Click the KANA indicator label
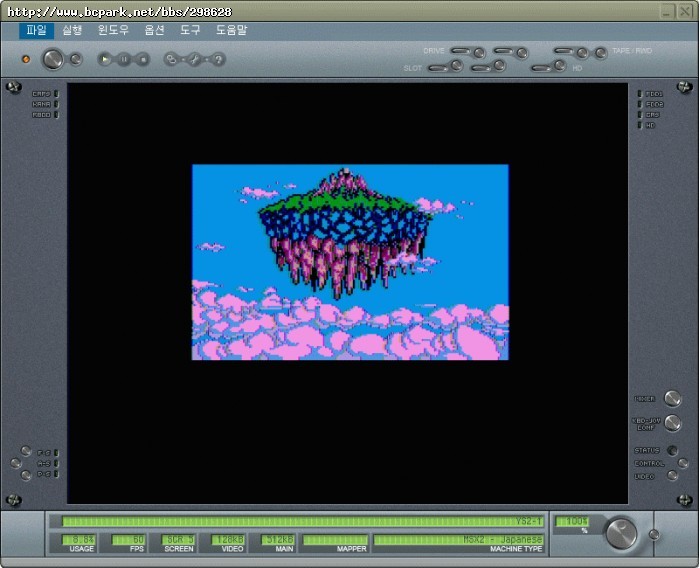This screenshot has width=700, height=568. click(41, 104)
